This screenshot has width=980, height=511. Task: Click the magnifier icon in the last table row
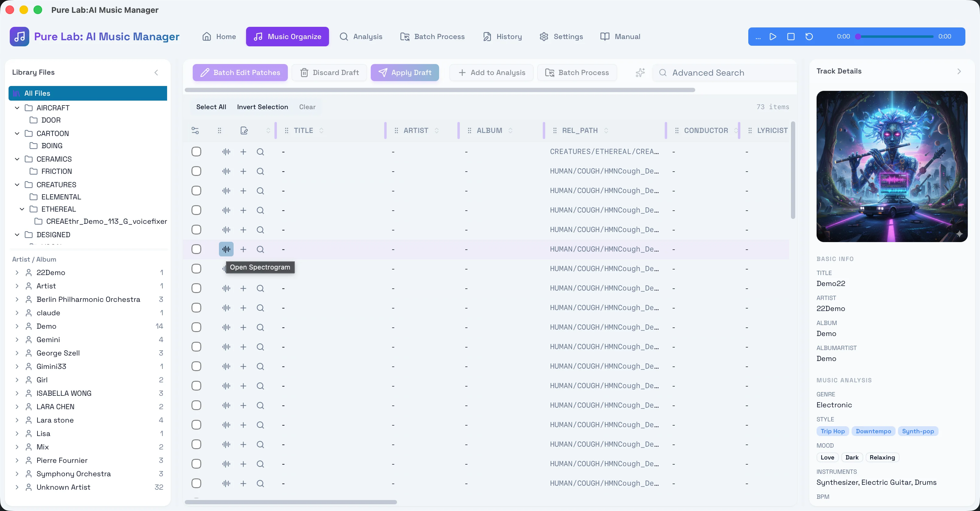(260, 483)
